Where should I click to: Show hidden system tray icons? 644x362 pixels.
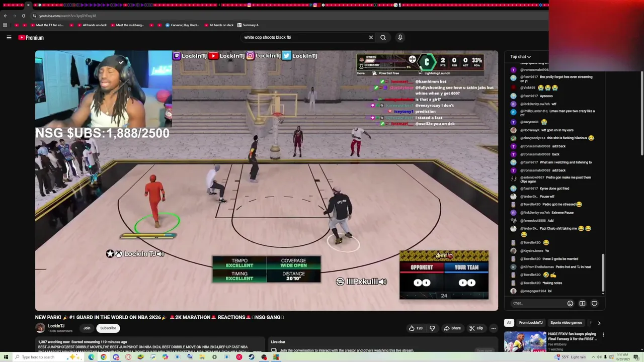pos(592,357)
